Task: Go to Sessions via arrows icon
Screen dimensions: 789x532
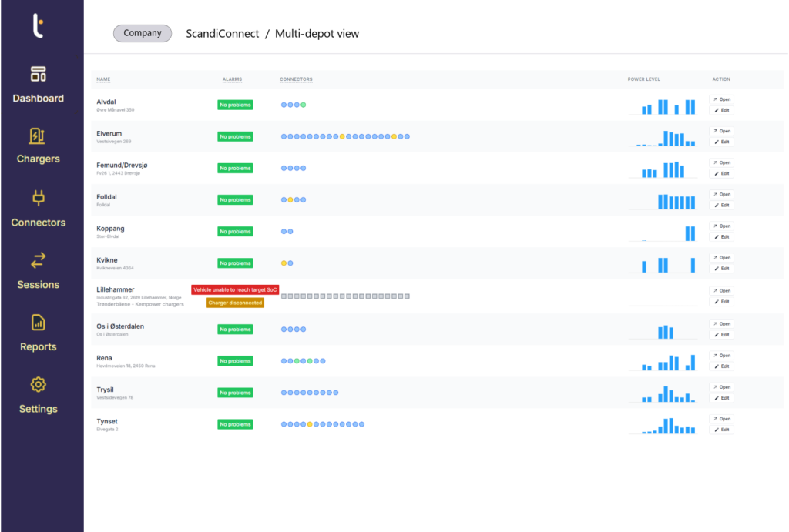Action: coord(38,260)
